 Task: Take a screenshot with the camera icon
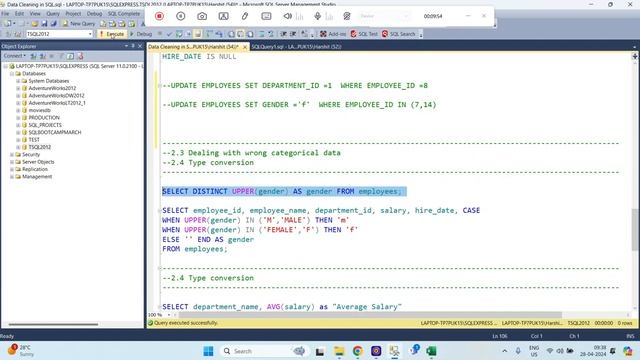point(202,16)
